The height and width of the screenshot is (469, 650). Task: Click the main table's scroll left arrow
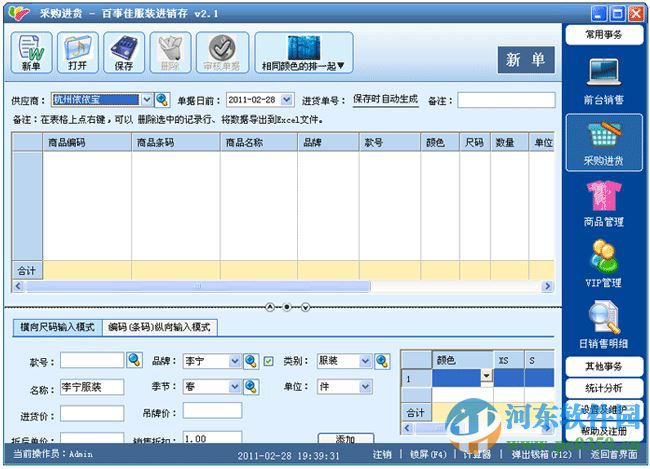coord(18,286)
